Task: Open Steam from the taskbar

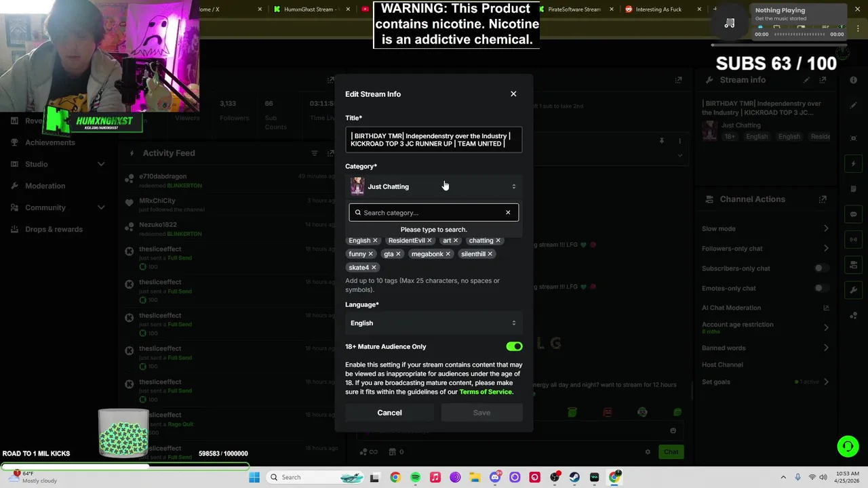Action: pos(574,477)
